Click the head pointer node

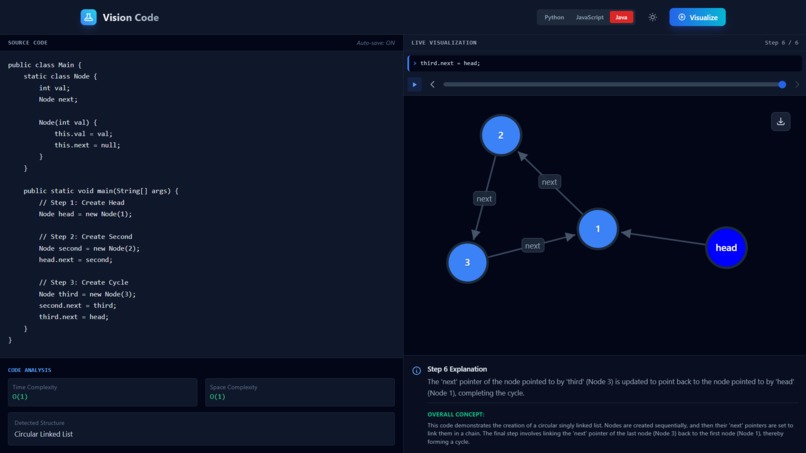click(726, 248)
